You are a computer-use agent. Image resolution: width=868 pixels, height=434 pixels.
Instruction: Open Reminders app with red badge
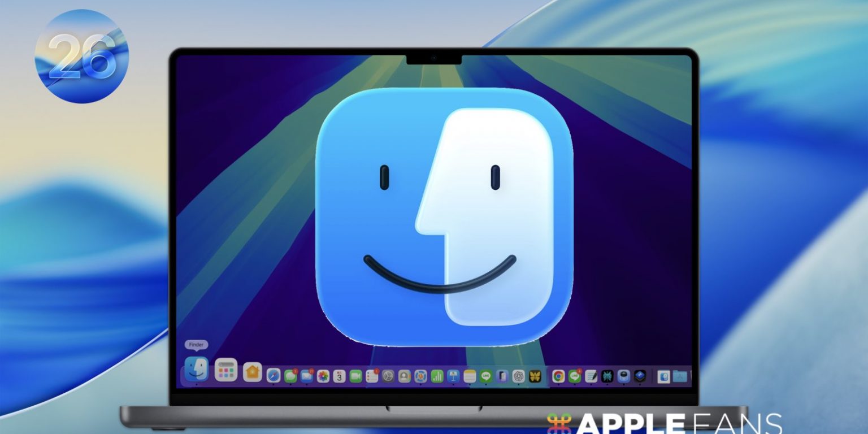coord(372,376)
